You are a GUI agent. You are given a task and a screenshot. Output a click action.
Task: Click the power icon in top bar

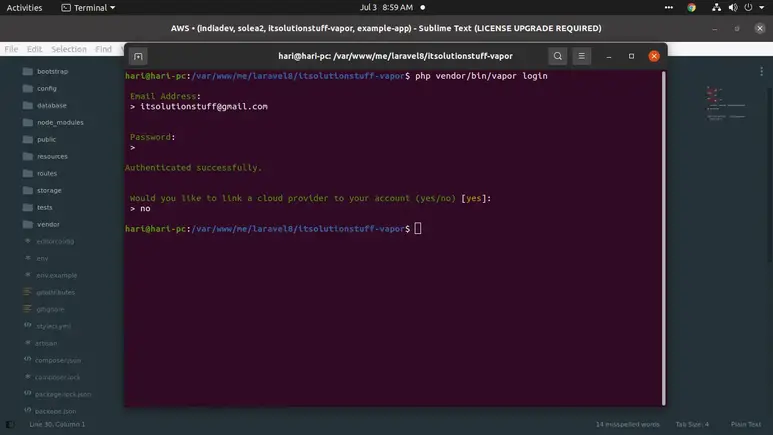pyautogui.click(x=748, y=7)
